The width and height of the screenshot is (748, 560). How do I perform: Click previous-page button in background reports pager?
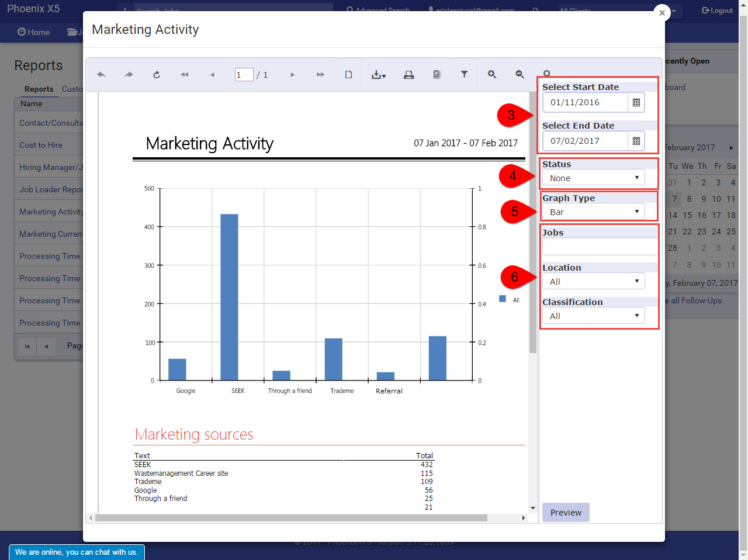[47, 347]
